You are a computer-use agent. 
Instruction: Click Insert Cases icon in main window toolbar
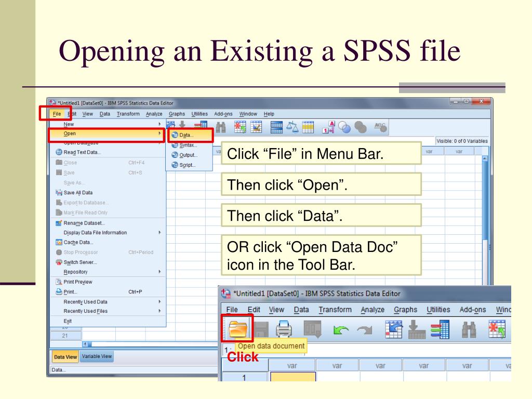[x=240, y=127]
